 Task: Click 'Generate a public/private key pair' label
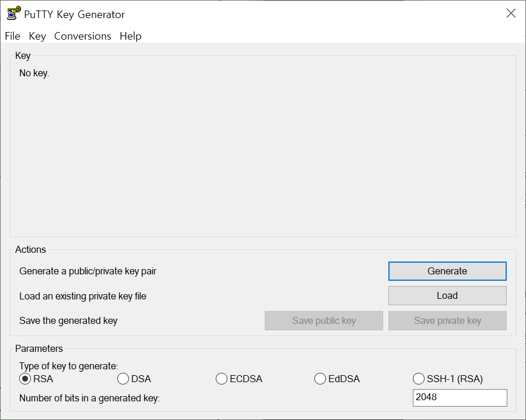pos(87,271)
